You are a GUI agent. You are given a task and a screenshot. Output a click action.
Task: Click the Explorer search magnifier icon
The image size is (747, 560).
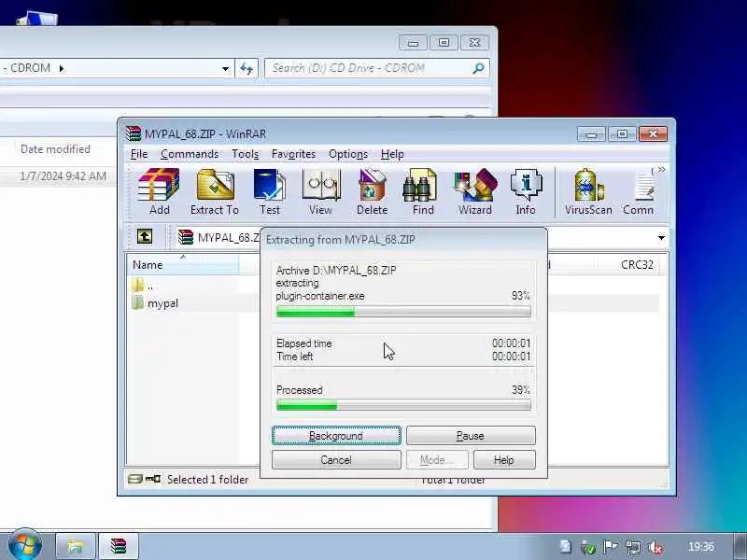click(478, 68)
